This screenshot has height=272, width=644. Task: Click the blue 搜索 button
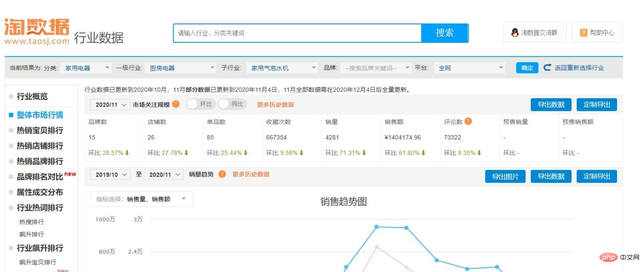pyautogui.click(x=445, y=33)
